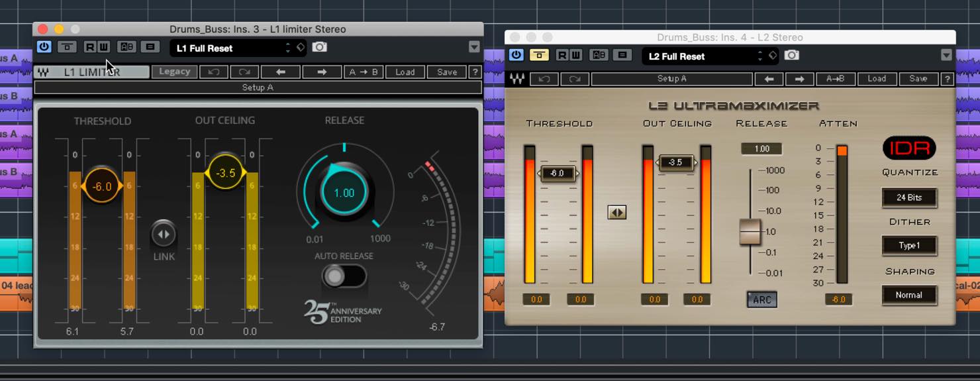
Task: Click the Save button in L1 limiter
Action: [447, 72]
